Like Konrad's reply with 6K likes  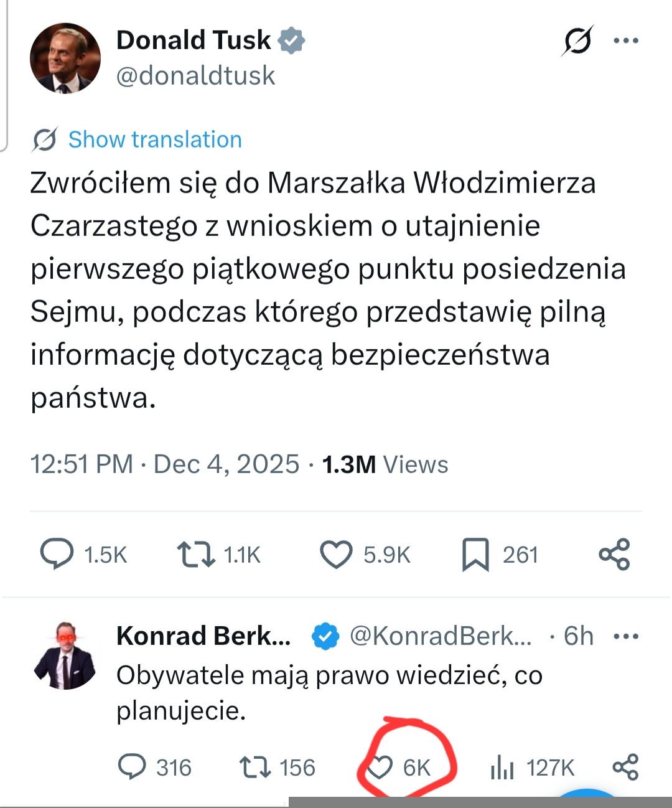tap(380, 767)
